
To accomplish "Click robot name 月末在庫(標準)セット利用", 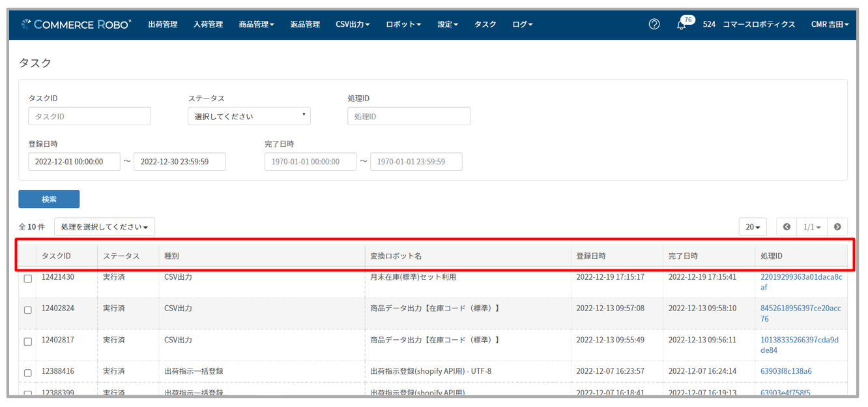I will 413,277.
